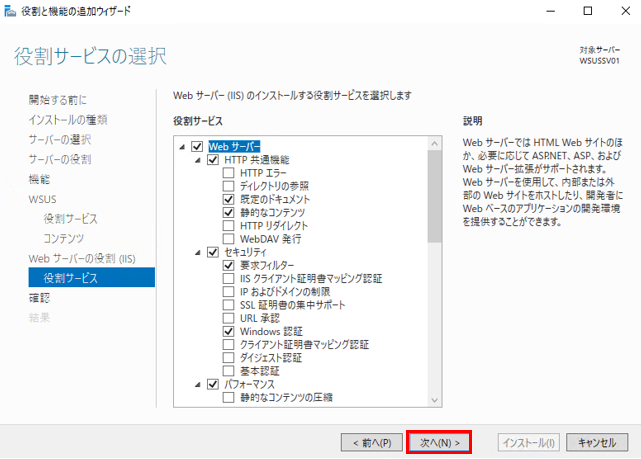Viewport: 641px width, 459px height.
Task: Check WebDAV 発行 option
Action: pyautogui.click(x=229, y=239)
